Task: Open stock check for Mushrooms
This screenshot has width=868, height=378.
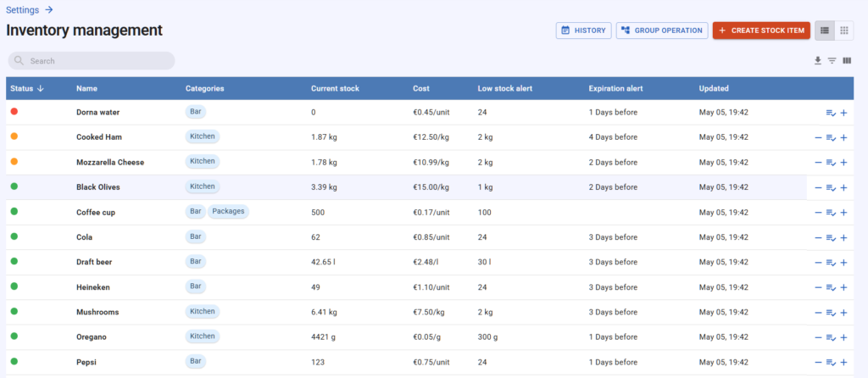Action: click(831, 313)
